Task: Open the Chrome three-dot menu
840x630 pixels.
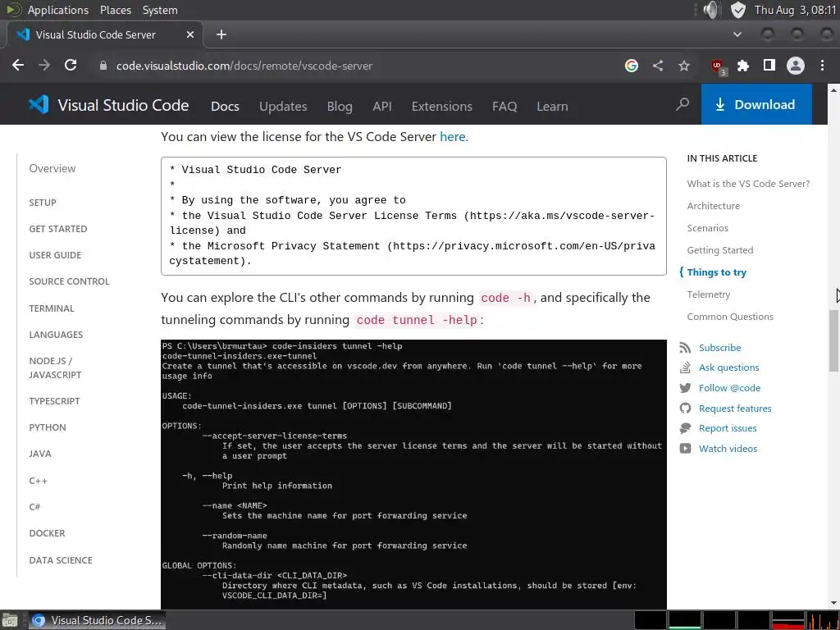Action: pyautogui.click(x=822, y=66)
